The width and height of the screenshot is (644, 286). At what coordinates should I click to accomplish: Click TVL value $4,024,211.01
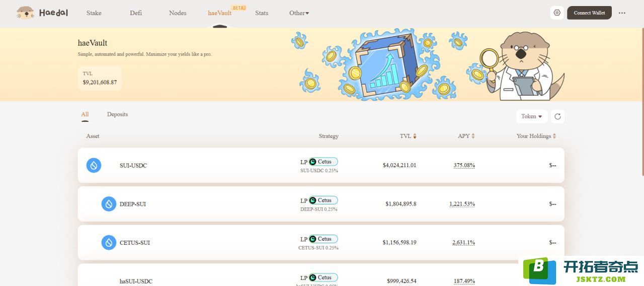(x=399, y=165)
